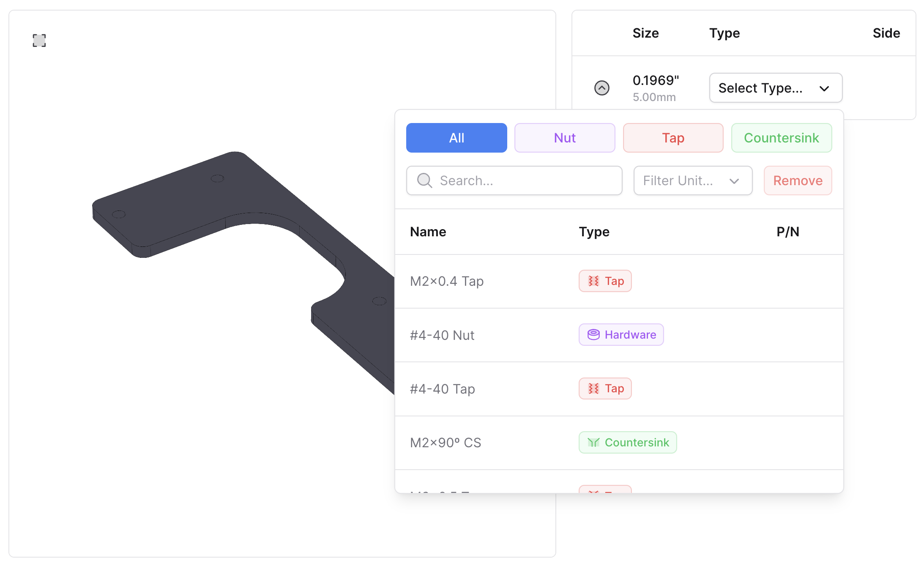This screenshot has height=569, width=924.
Task: Click Tap badge icon on M2×0.4 row
Action: click(593, 281)
